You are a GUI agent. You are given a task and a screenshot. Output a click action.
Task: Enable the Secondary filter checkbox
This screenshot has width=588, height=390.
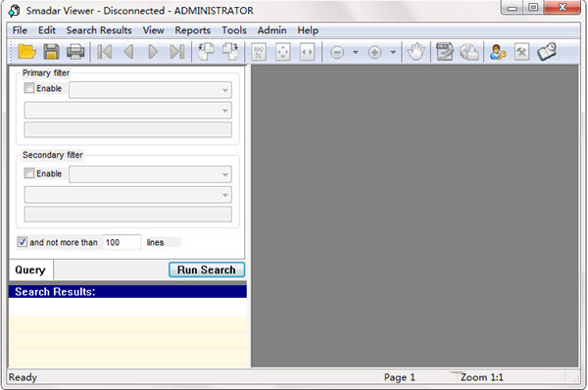coord(28,173)
